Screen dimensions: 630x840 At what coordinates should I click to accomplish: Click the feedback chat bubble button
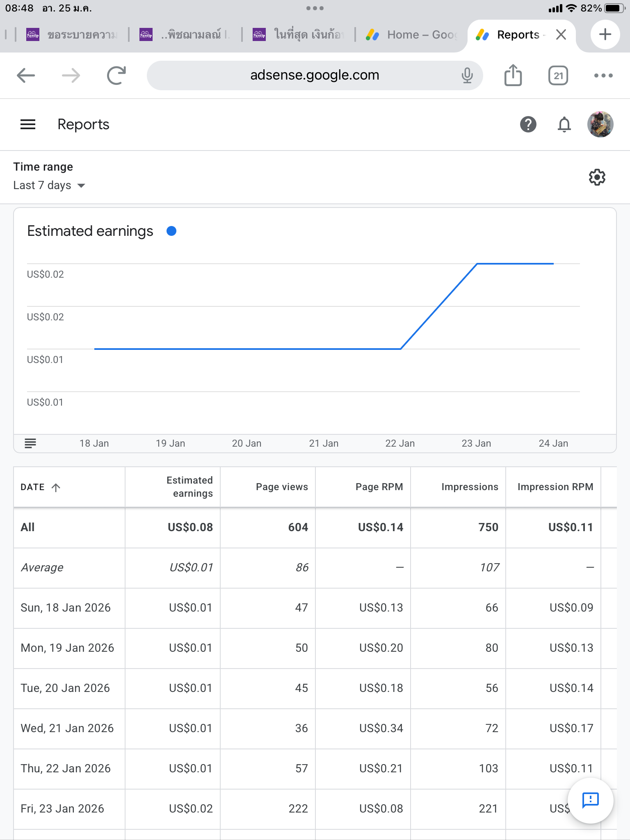click(x=590, y=800)
